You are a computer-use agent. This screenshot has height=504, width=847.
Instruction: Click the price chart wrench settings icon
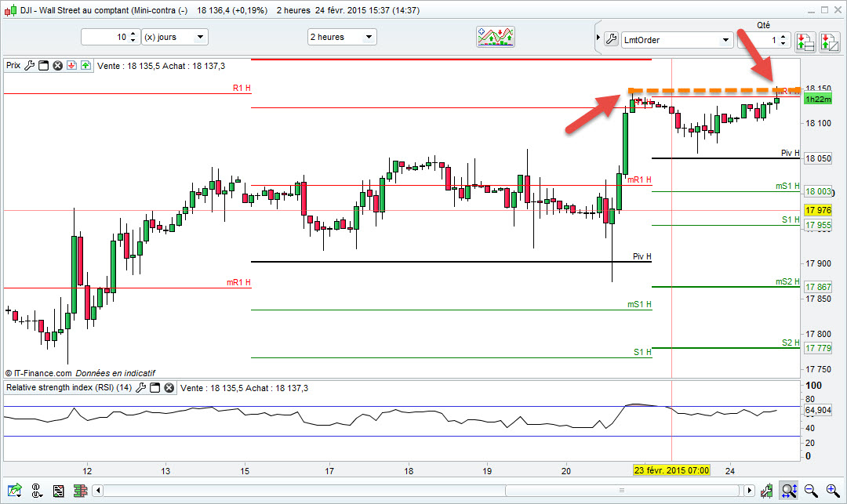[x=29, y=66]
